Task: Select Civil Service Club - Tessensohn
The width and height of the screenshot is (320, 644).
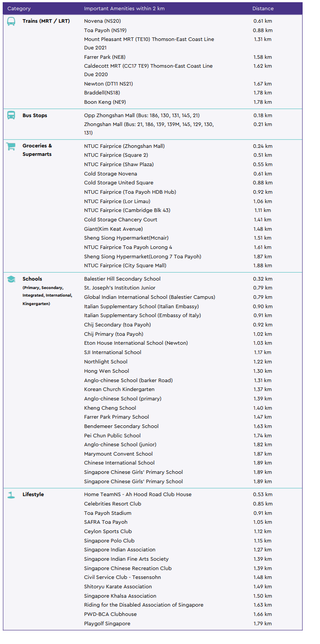Action: (x=123, y=577)
